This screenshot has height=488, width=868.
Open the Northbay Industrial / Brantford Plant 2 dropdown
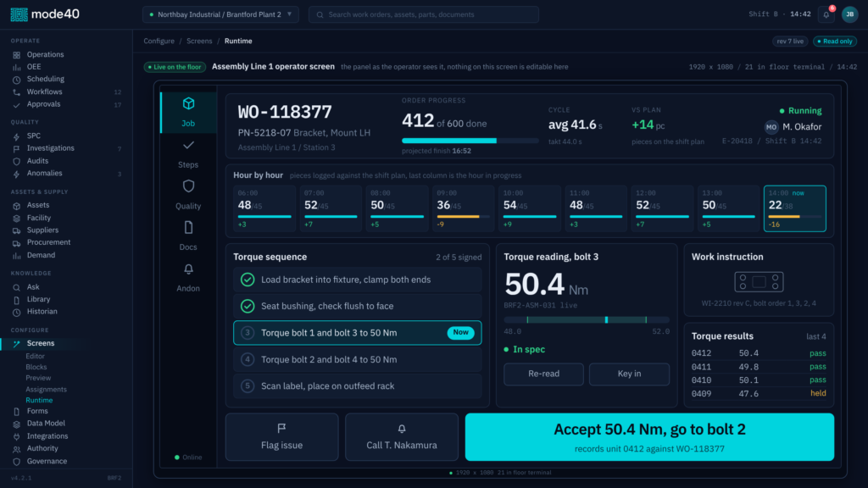pos(220,14)
